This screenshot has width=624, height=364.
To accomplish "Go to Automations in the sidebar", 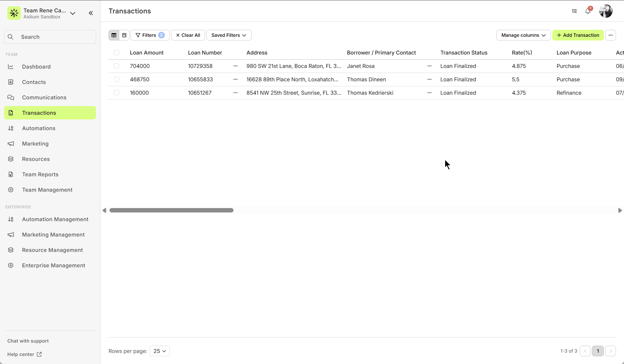I will 39,128.
